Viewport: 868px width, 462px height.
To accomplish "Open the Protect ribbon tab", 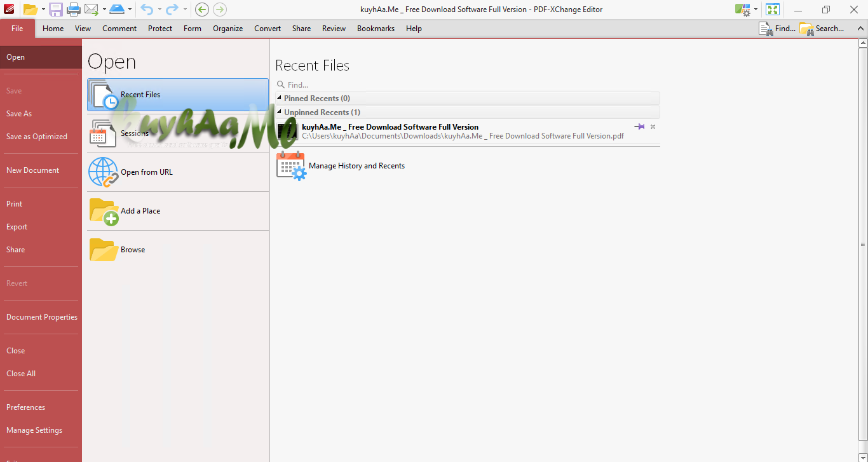I will coord(160,29).
